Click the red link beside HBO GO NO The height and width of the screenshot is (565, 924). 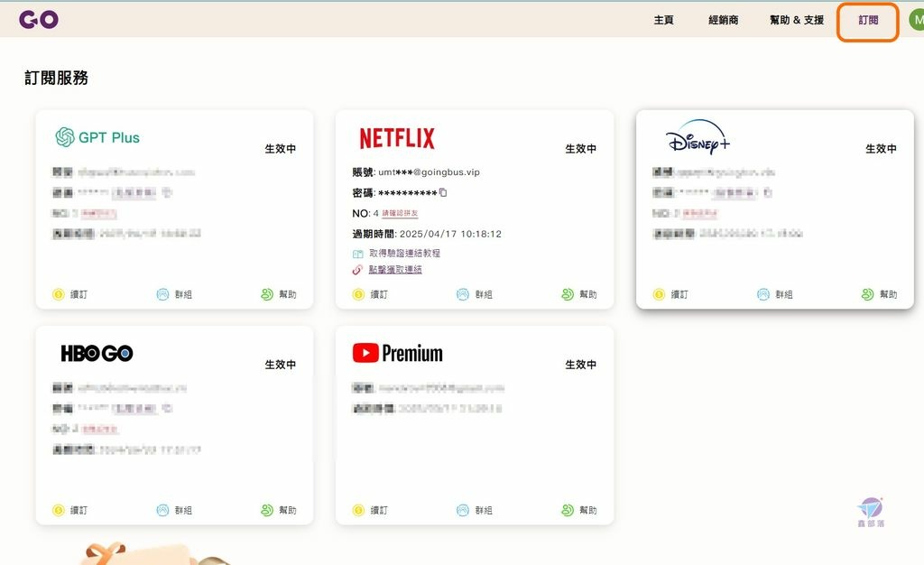click(100, 429)
